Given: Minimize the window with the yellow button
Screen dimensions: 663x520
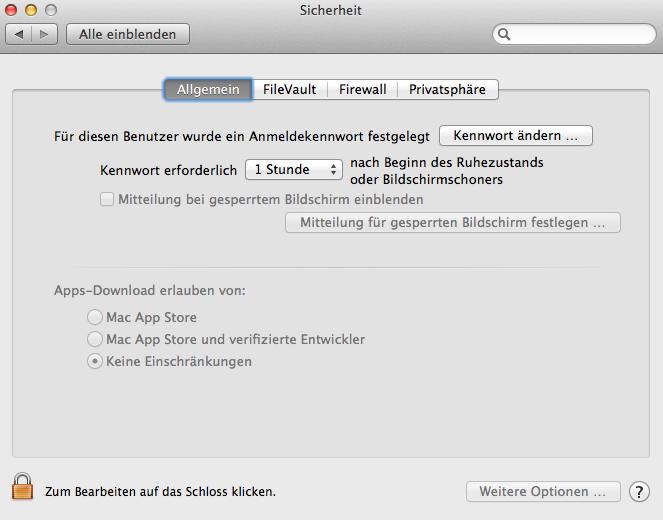Looking at the screenshot, I should (x=31, y=10).
